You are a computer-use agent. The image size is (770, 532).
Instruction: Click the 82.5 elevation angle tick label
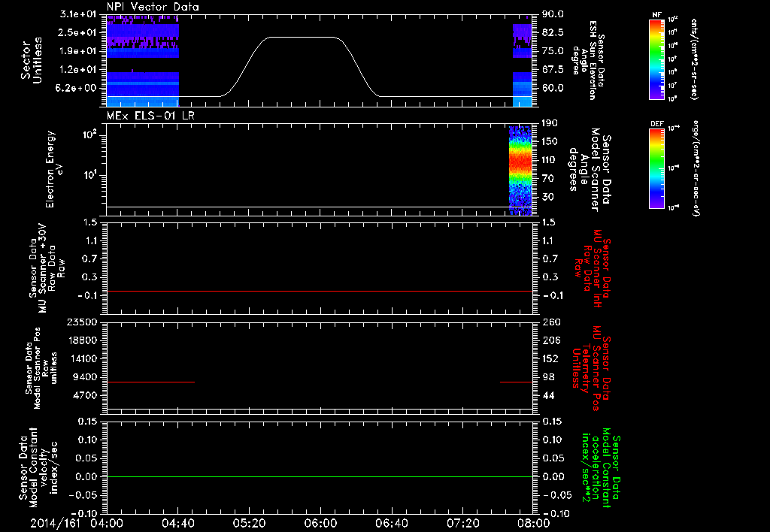pos(553,32)
